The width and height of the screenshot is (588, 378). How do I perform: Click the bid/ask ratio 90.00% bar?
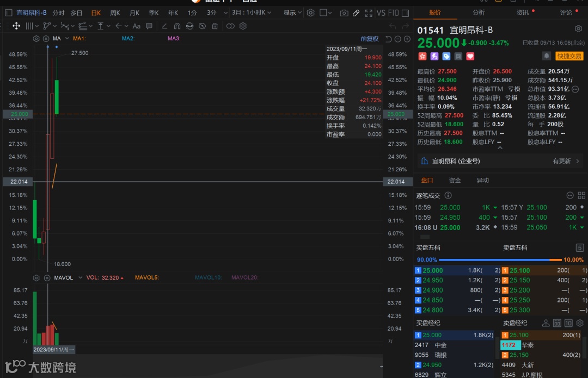500,259
